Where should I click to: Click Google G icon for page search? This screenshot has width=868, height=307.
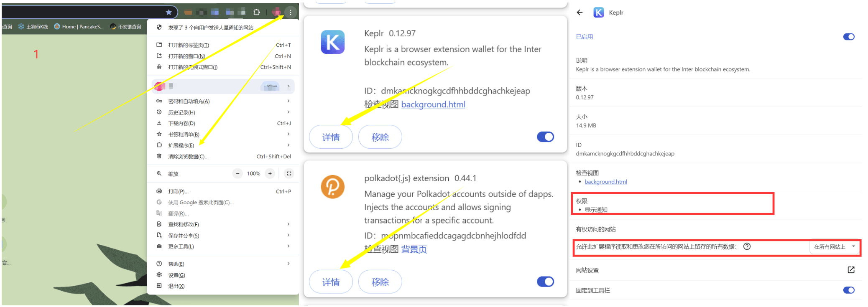coord(159,202)
